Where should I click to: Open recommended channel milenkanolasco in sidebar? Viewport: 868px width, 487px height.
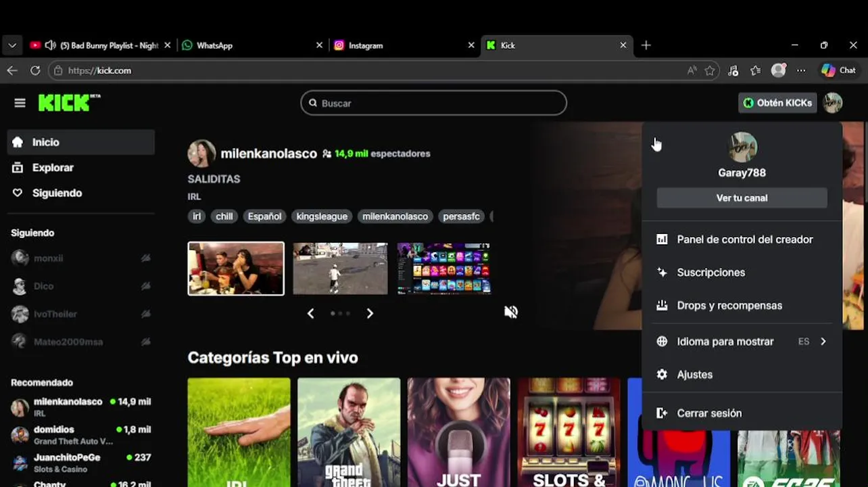coord(81,407)
